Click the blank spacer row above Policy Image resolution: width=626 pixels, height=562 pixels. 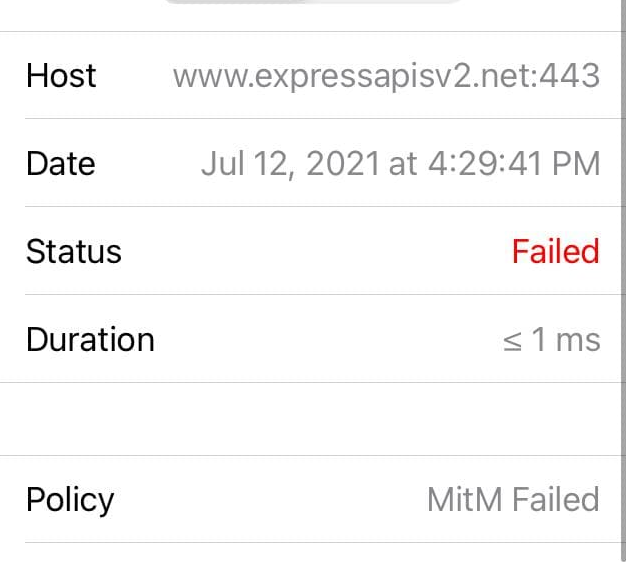pyautogui.click(x=313, y=419)
